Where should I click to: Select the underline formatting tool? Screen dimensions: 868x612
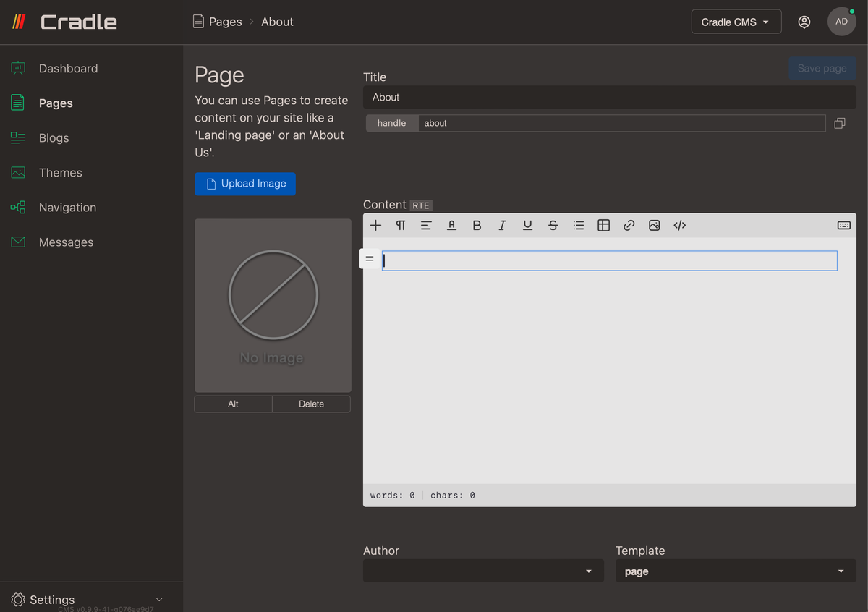pyautogui.click(x=527, y=225)
